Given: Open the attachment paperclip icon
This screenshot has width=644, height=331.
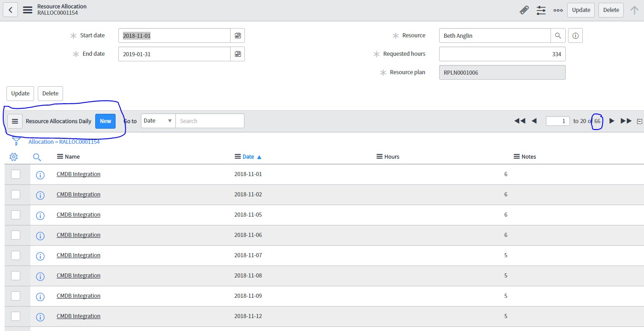Looking at the screenshot, I should [524, 9].
